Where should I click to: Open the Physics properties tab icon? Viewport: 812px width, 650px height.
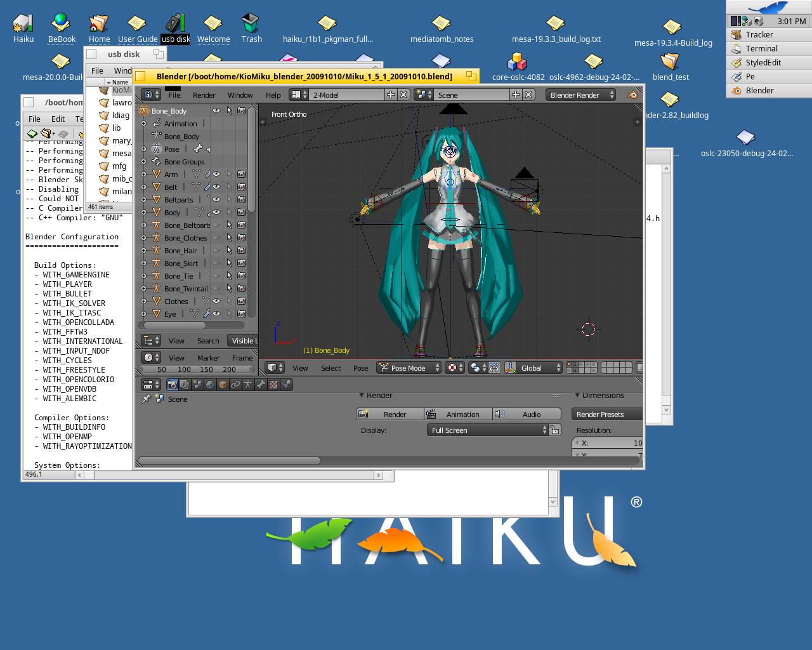click(x=286, y=385)
